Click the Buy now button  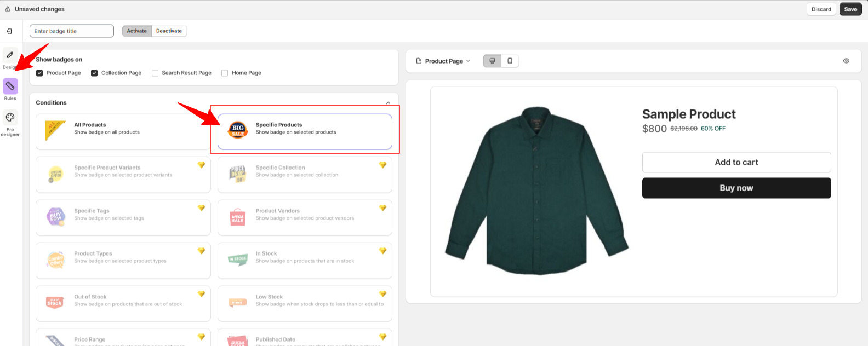click(736, 188)
